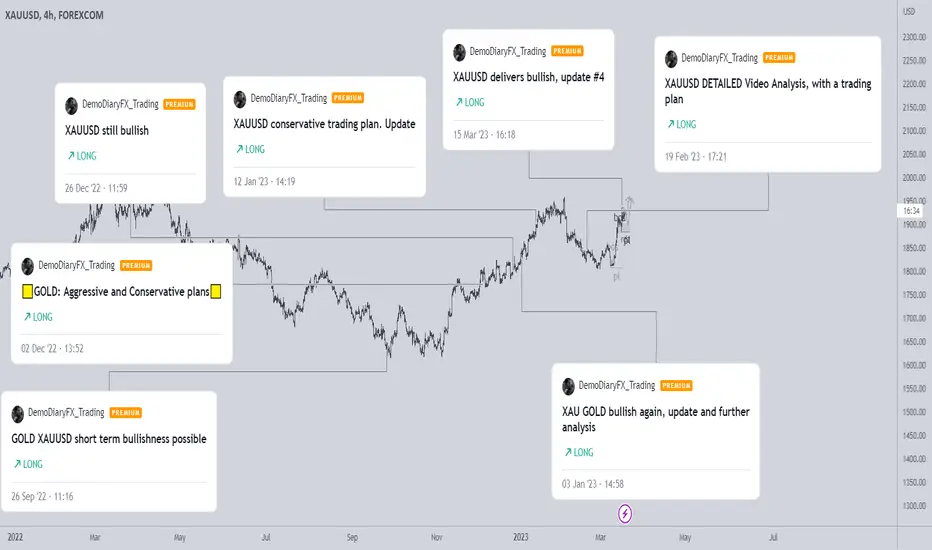Open 'XAUUSD delivers bullish, update #4' title
Viewport: 932px width, 550px height.
528,77
